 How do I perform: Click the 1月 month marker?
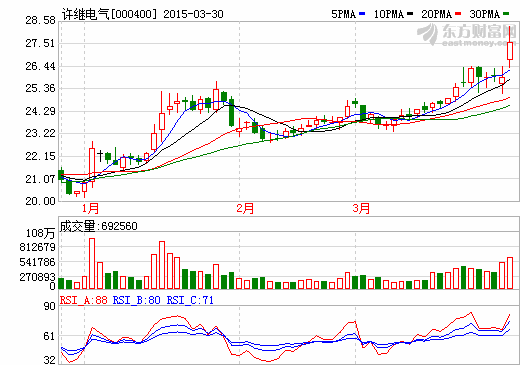click(90, 209)
